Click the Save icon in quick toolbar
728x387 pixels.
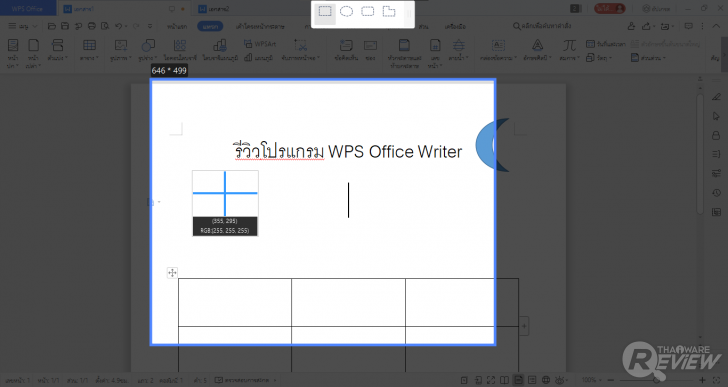click(65, 26)
